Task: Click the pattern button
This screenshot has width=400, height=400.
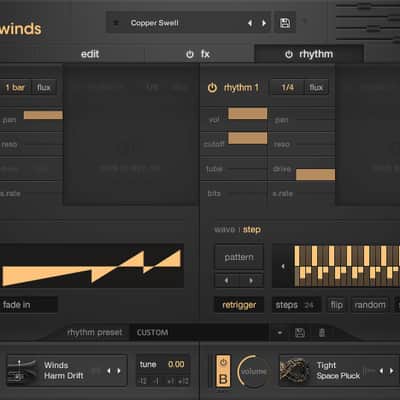Action: coord(239,257)
